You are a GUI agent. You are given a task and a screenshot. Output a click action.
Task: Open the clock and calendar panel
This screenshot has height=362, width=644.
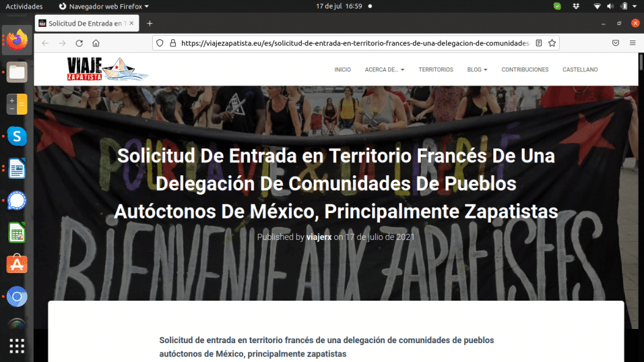[x=340, y=6]
